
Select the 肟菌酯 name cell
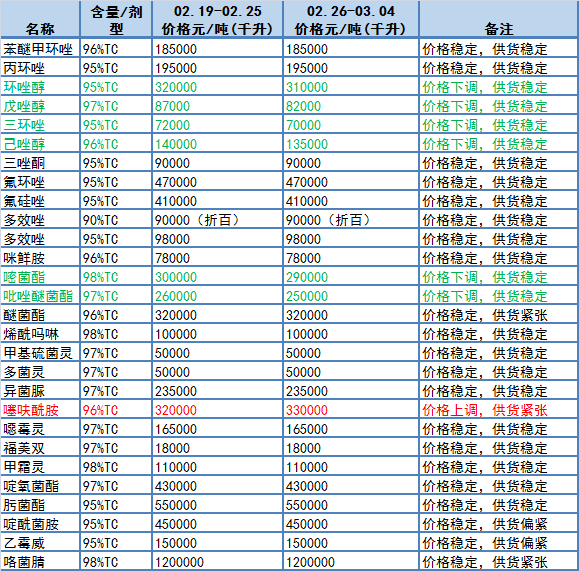pos(40,505)
